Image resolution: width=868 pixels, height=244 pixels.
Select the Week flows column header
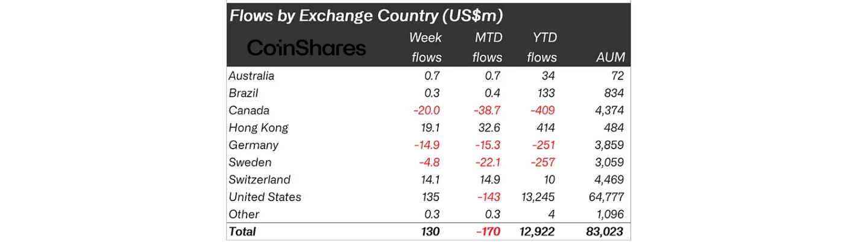tap(425, 47)
